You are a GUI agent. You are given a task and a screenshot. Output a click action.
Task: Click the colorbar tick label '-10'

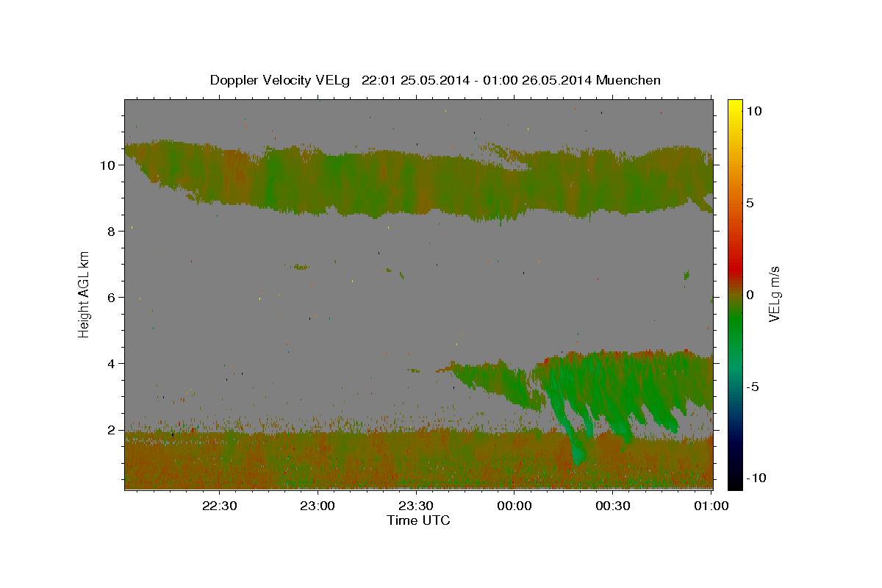click(x=755, y=478)
